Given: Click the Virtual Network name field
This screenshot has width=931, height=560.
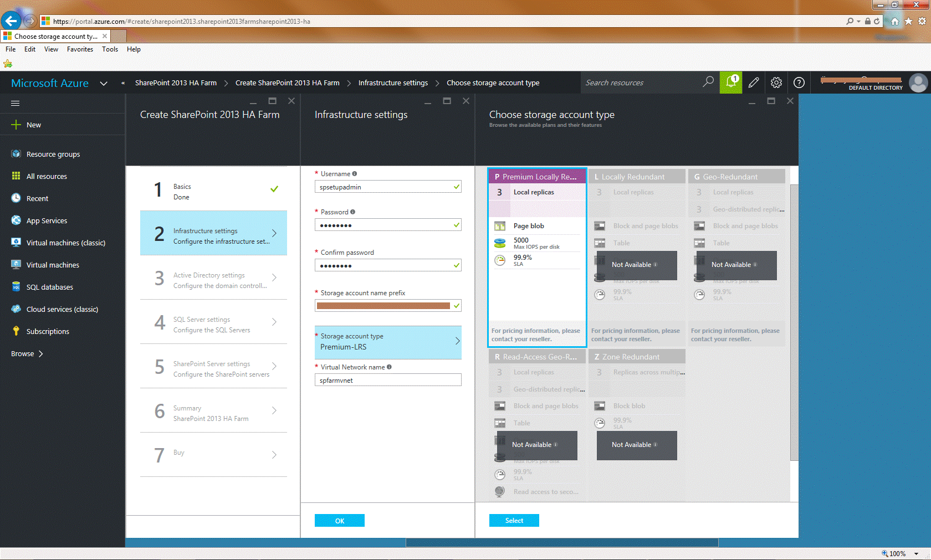Looking at the screenshot, I should pyautogui.click(x=388, y=380).
